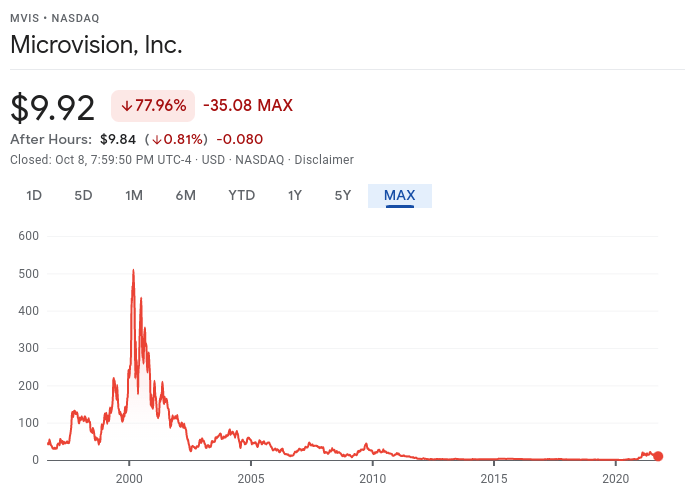
Task: Click the 2020 x-axis year label
Action: click(x=615, y=478)
